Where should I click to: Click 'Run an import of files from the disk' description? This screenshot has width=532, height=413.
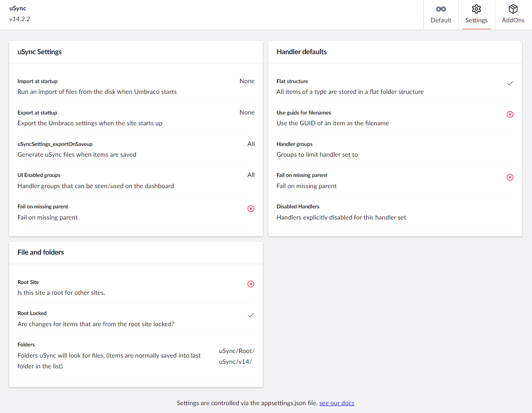click(x=97, y=92)
